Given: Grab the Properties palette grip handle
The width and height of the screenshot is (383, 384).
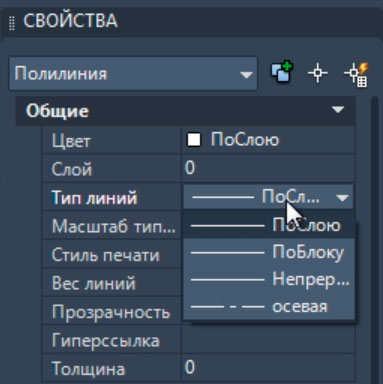Looking at the screenshot, I should click(12, 23).
